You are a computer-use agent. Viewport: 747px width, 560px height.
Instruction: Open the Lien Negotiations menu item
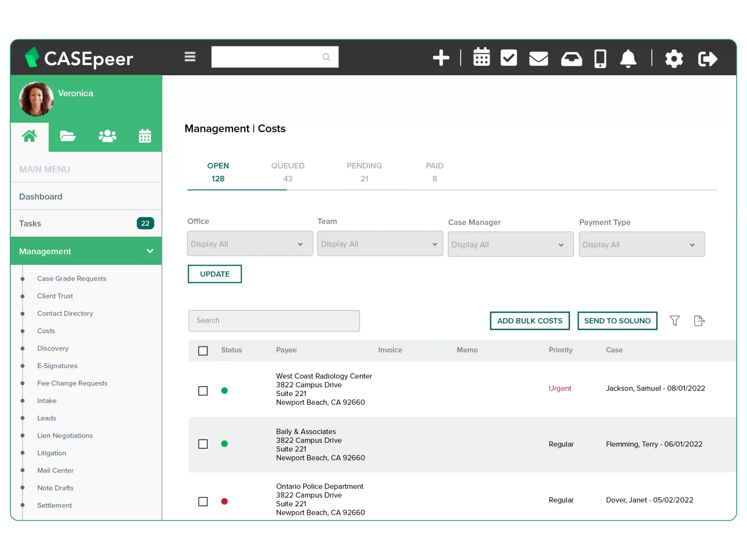pyautogui.click(x=65, y=436)
